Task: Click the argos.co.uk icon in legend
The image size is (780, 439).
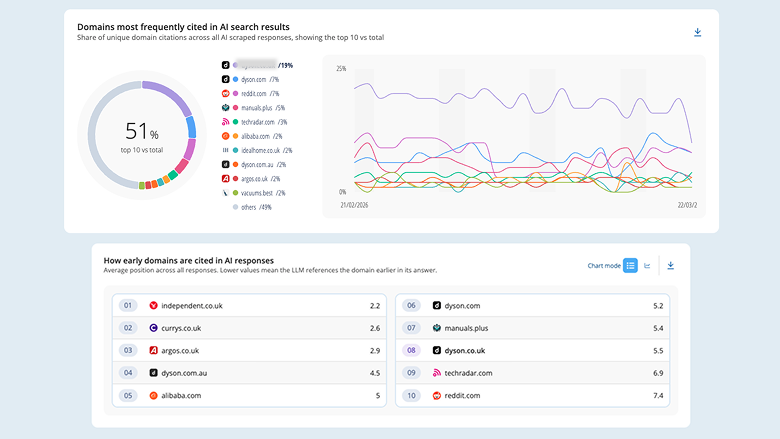Action: [x=225, y=178]
